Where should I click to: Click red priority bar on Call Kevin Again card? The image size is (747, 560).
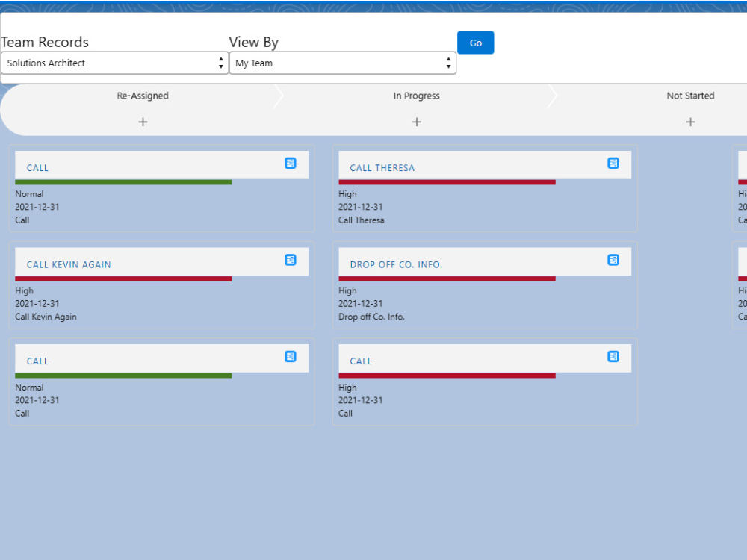pyautogui.click(x=123, y=279)
